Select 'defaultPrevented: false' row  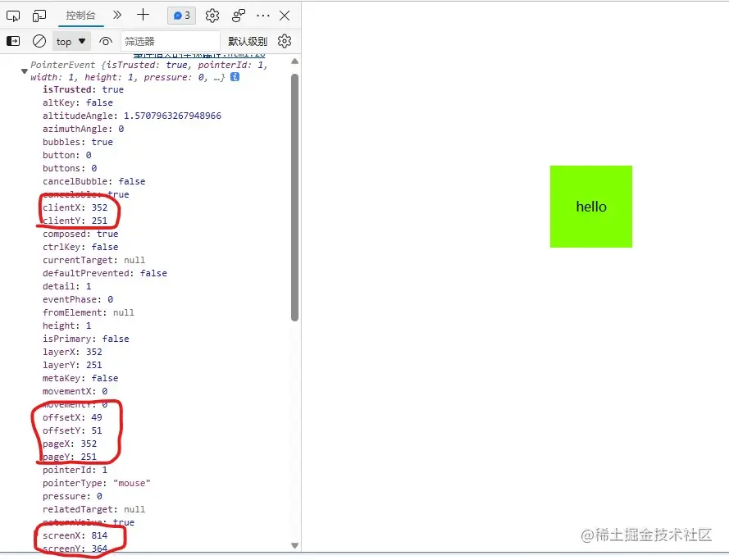(x=105, y=273)
